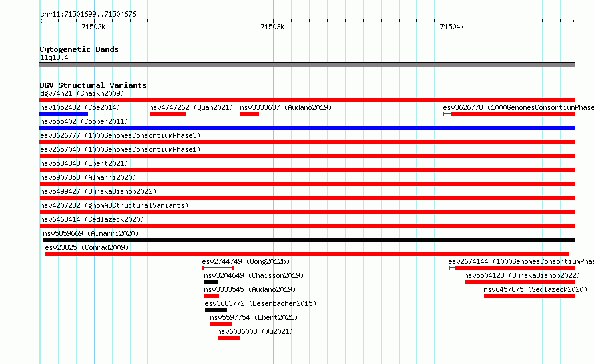Image resolution: width=594 pixels, height=364 pixels.
Task: Open the nsv5907858 (Almarri2020) label
Action: pos(88,177)
